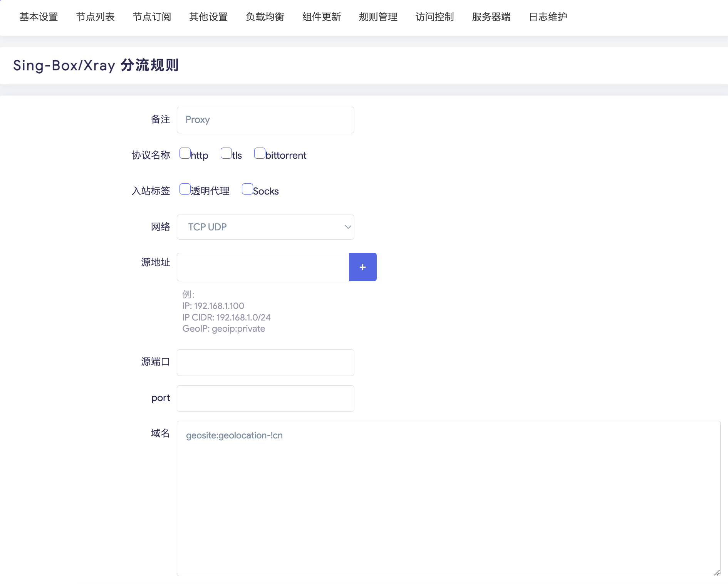Open the 负载均衡 tab

pos(265,17)
